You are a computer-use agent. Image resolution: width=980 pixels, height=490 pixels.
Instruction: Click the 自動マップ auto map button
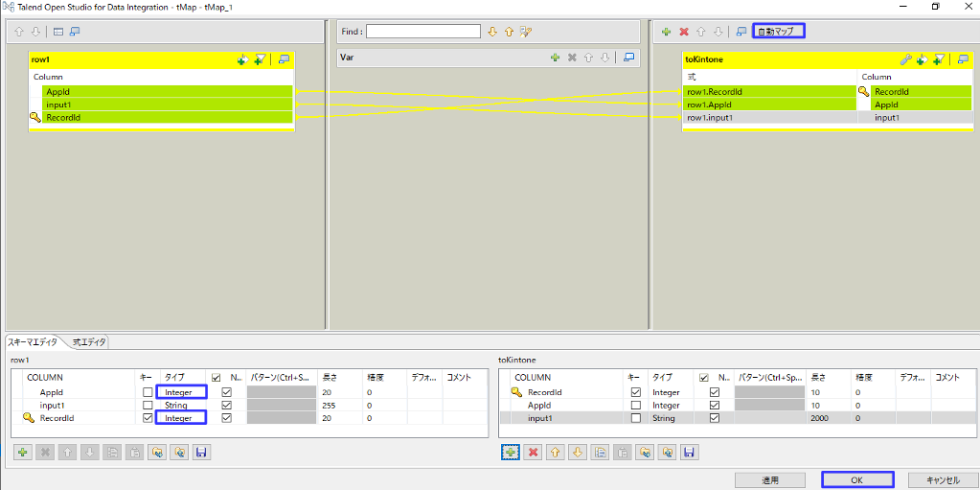tap(778, 32)
